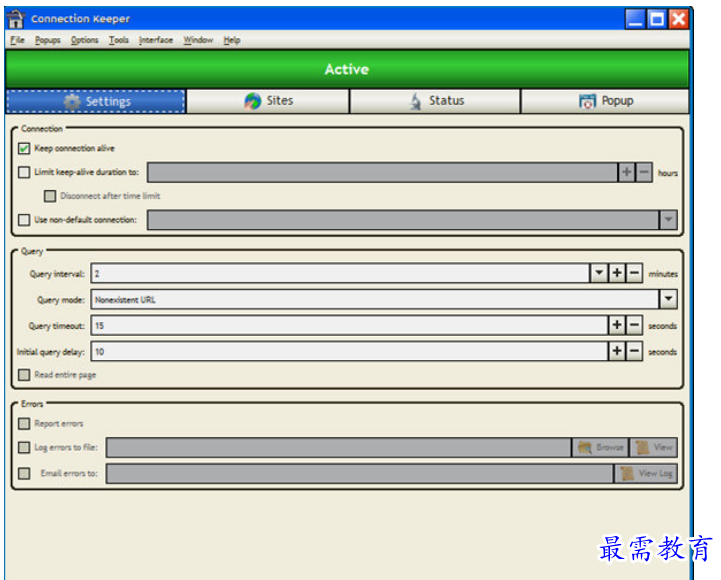
Task: Click the green Active status banner
Action: (347, 69)
